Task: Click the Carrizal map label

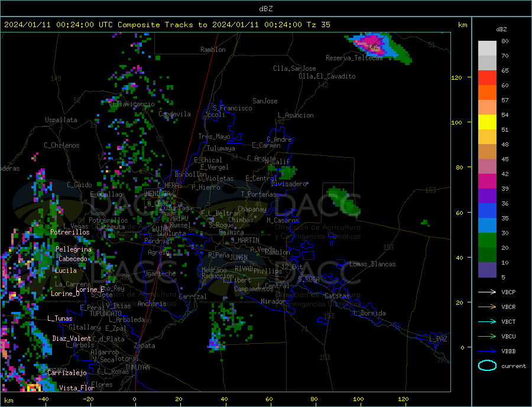Action: tap(193, 296)
